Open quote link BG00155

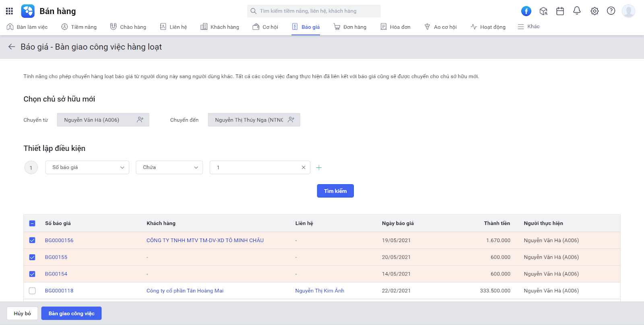click(56, 257)
